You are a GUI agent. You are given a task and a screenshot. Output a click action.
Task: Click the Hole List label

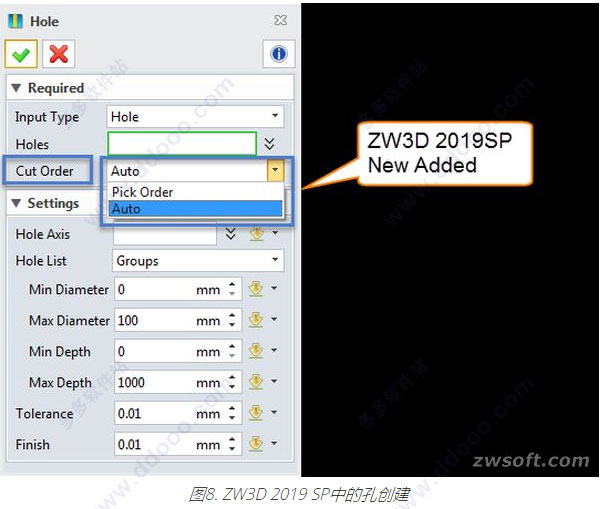(41, 261)
